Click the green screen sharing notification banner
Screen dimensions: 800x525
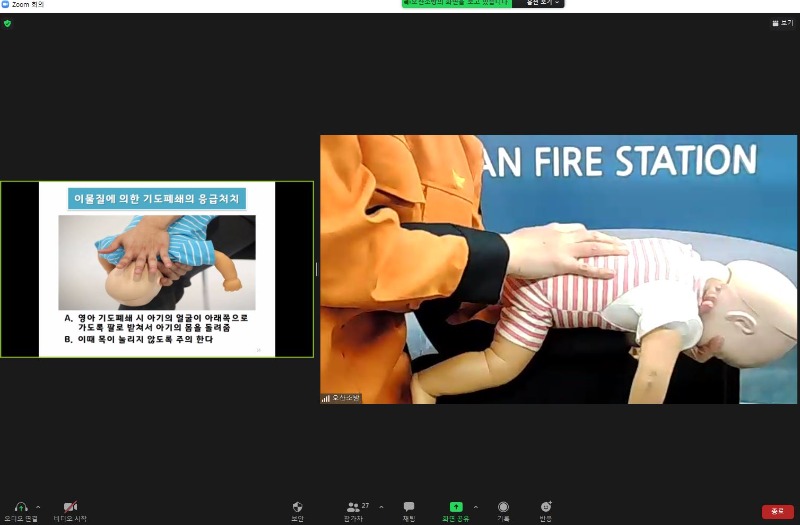(x=457, y=3)
